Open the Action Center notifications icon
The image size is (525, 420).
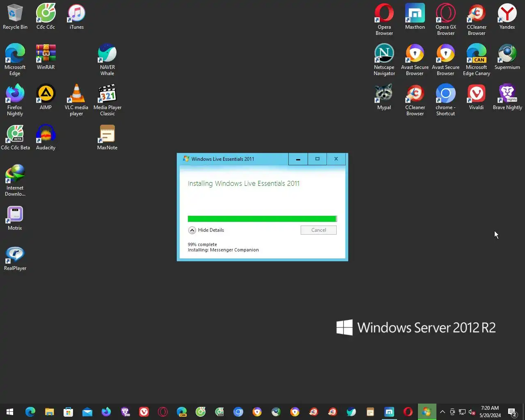[x=512, y=412]
